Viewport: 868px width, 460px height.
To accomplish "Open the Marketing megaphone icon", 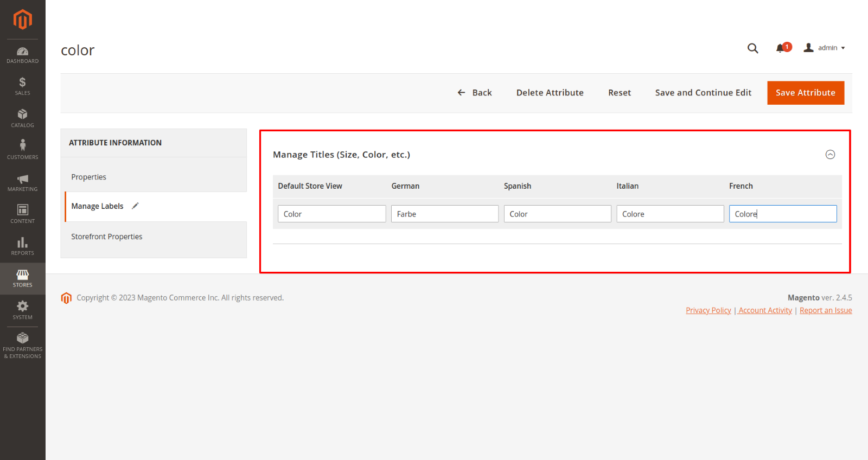I will point(22,182).
